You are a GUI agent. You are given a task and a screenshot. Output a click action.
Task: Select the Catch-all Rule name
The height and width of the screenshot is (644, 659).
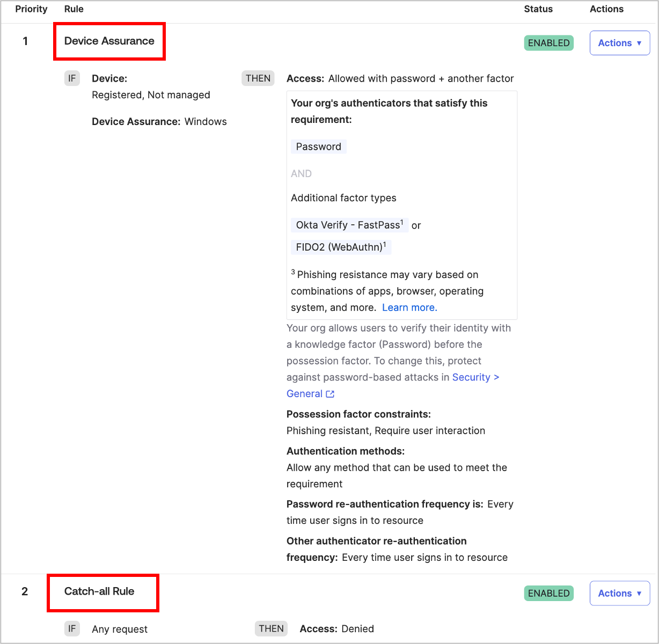coord(99,591)
